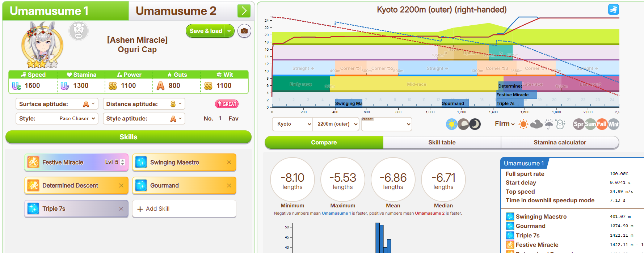
Task: Open the 2200m (outer) distance dropdown
Action: click(336, 124)
